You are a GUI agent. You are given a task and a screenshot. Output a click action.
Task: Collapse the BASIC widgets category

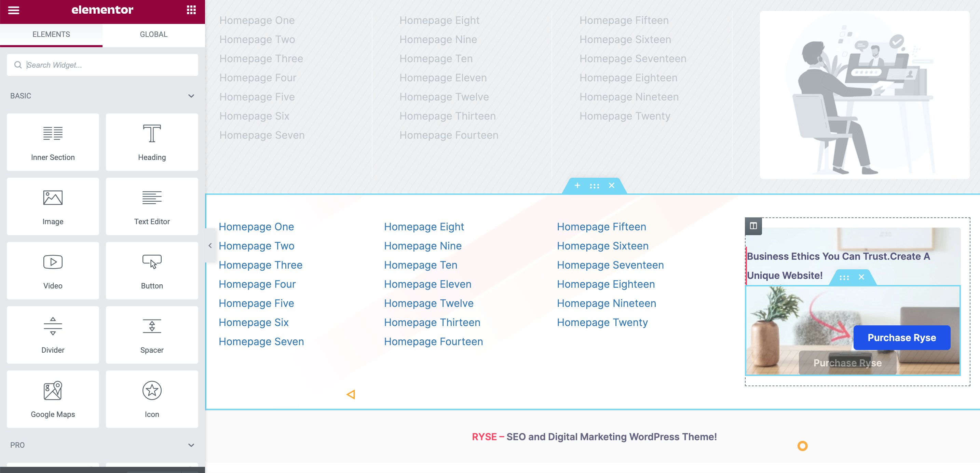click(x=191, y=96)
